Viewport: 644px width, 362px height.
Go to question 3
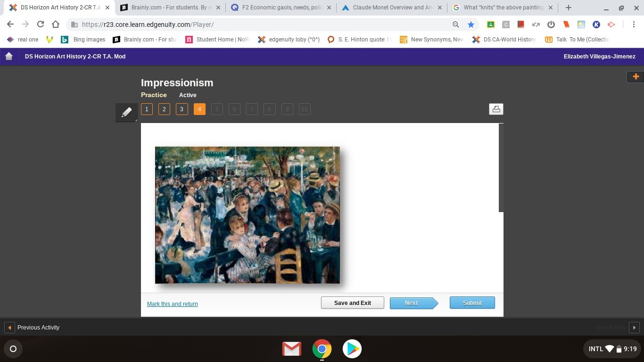point(182,109)
